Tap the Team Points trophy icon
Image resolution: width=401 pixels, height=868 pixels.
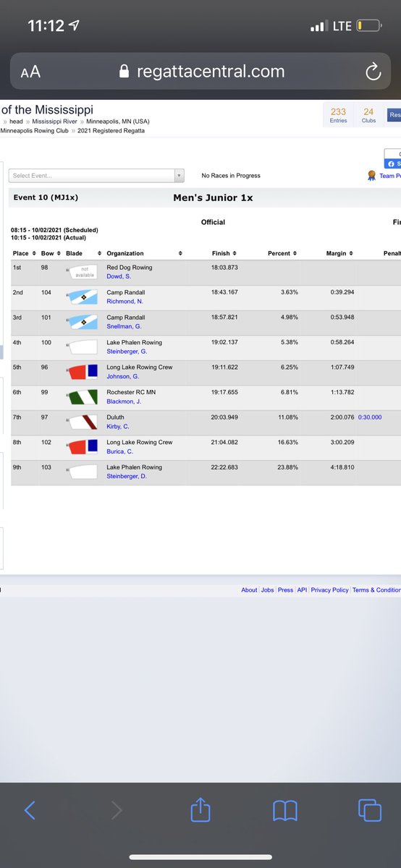(x=371, y=176)
